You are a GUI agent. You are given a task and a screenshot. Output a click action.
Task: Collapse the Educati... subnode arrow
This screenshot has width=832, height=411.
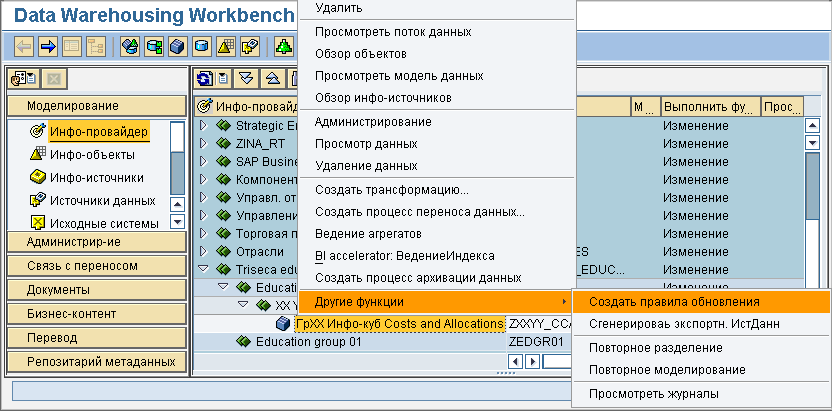[x=223, y=287]
